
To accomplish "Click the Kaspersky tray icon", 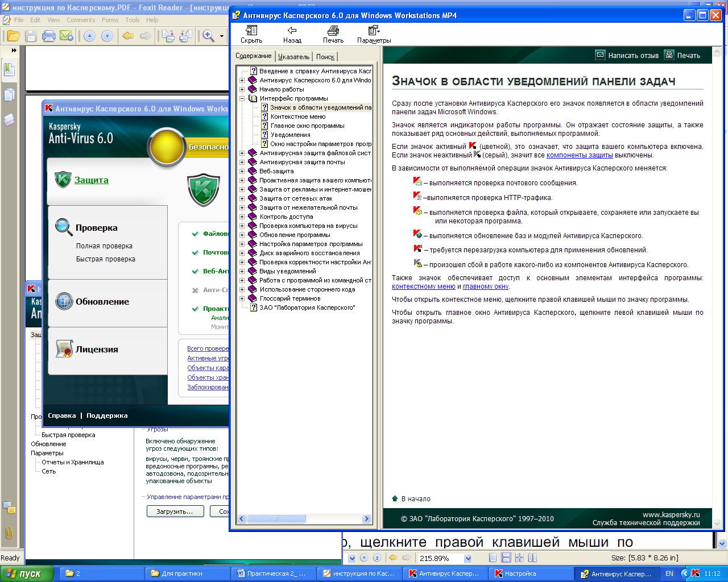I will tap(695, 573).
